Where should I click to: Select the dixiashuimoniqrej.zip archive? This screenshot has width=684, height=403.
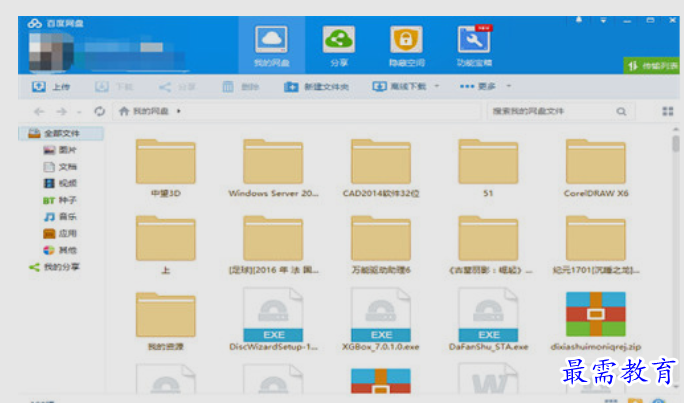pyautogui.click(x=596, y=321)
